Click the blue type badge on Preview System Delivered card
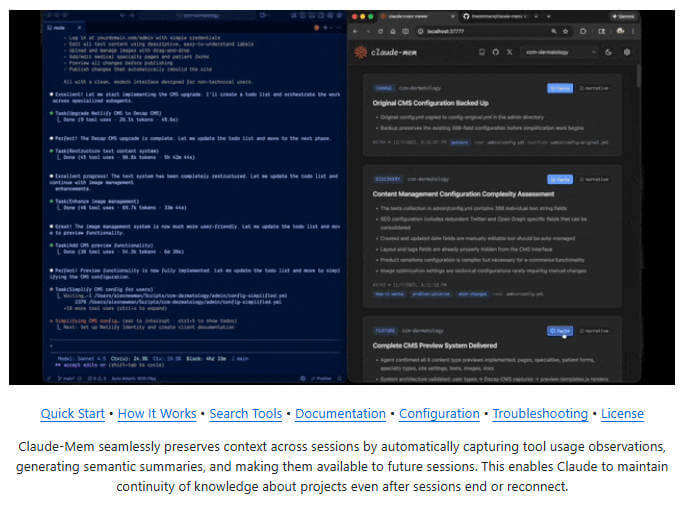 [385, 330]
